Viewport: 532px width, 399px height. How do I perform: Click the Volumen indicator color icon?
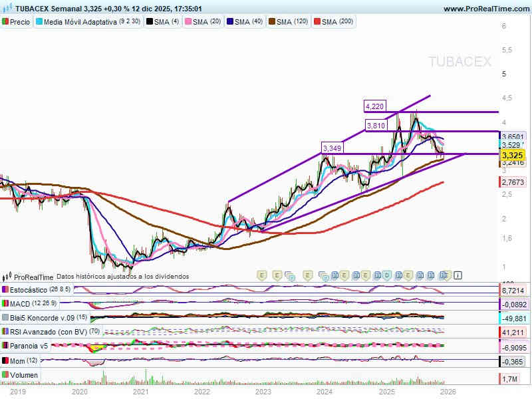click(5, 375)
